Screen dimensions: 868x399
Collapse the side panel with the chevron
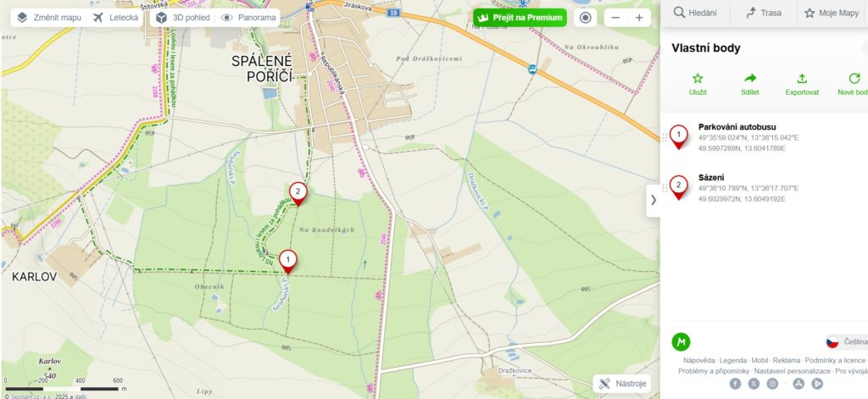[x=654, y=200]
